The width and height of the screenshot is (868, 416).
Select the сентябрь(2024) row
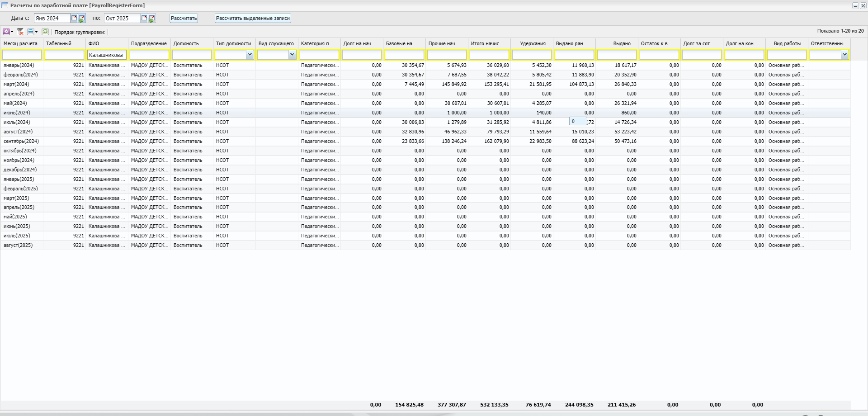pyautogui.click(x=21, y=141)
